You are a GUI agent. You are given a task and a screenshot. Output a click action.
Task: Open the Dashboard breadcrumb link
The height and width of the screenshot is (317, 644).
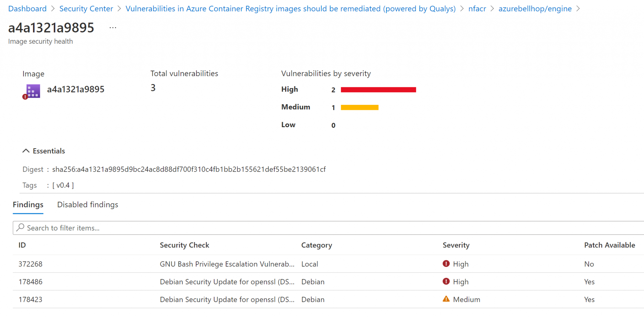pyautogui.click(x=27, y=8)
